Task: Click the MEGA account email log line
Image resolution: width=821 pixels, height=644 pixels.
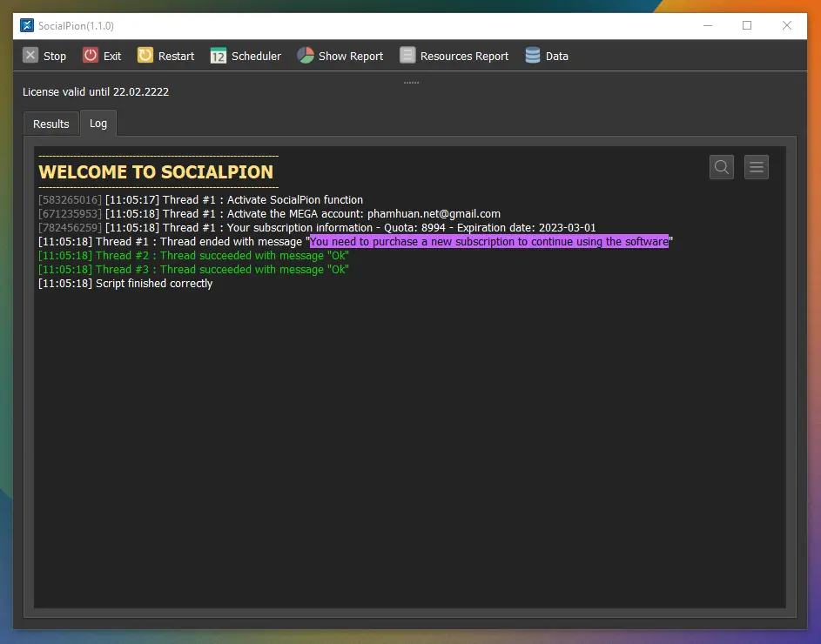Action: pos(269,213)
